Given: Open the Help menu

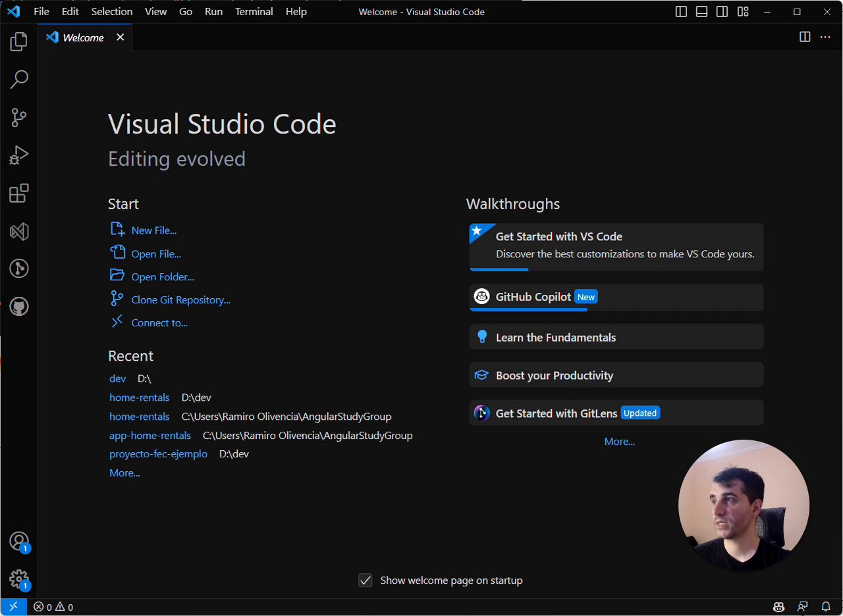Looking at the screenshot, I should [x=296, y=12].
